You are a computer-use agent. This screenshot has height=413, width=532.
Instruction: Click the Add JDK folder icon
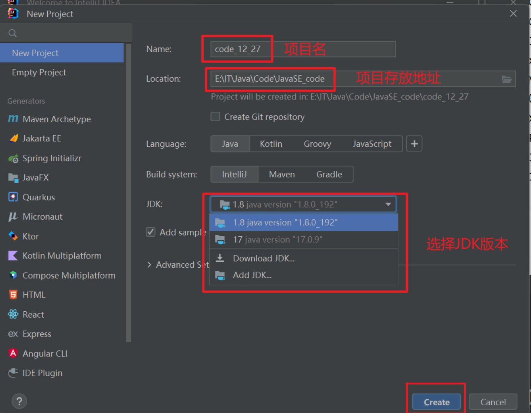point(220,275)
